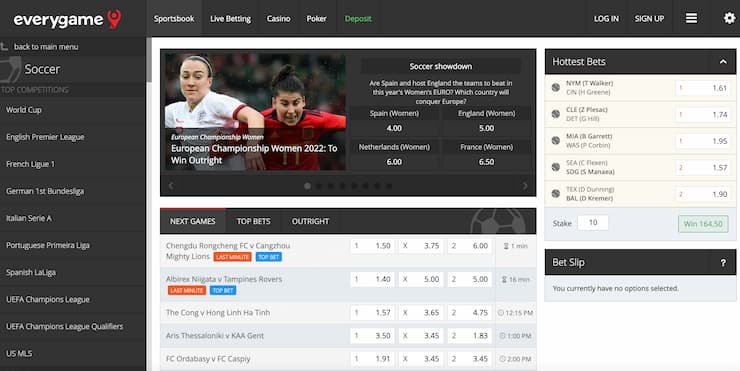Select odds 1.95 for MIA bet
Viewport: 740px width, 371px height.
point(703,141)
